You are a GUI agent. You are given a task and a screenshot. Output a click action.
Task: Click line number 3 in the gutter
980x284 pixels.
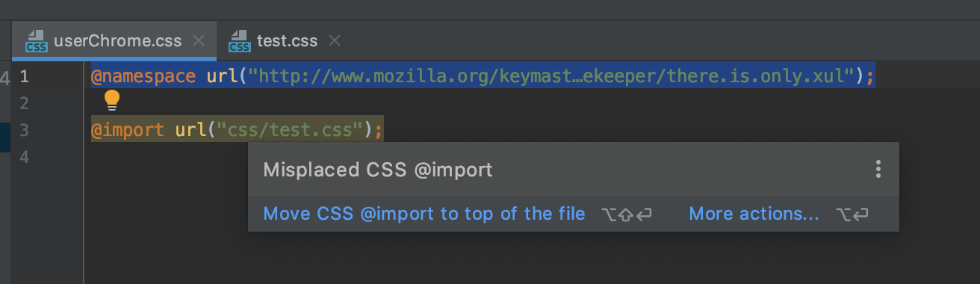[25, 130]
